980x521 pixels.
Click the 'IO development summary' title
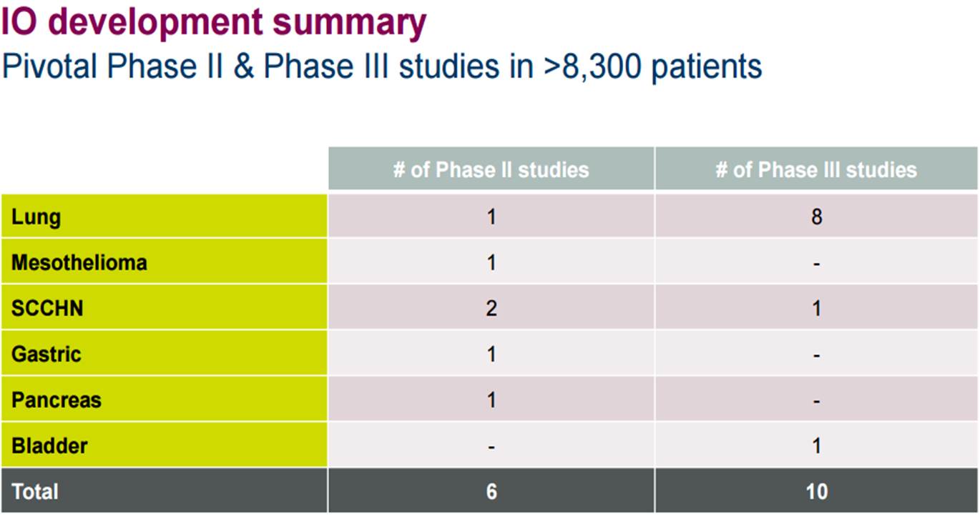(x=213, y=22)
